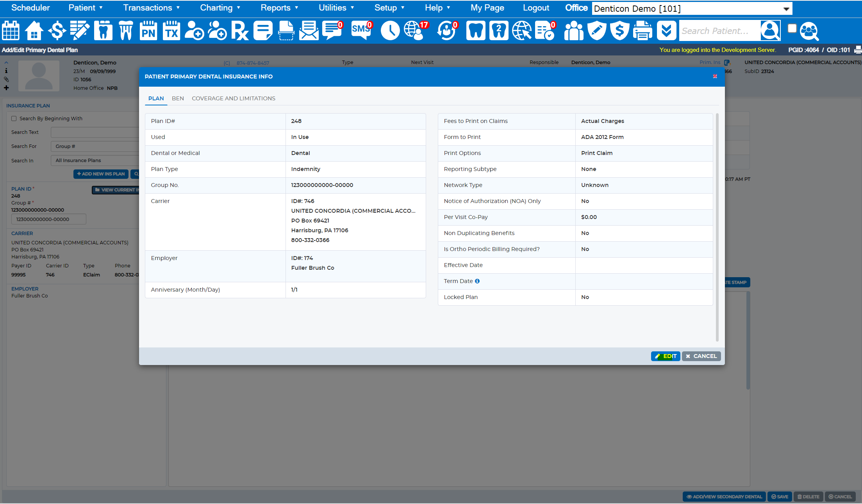Open the Rx prescription icon
This screenshot has height=504, width=862.
pos(240,30)
